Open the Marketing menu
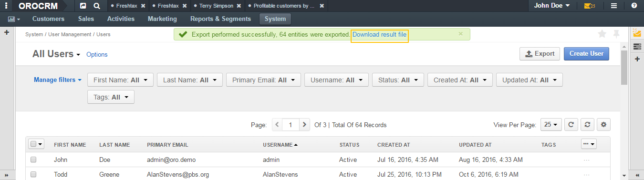Screen dimensions: 644x180 point(162,19)
